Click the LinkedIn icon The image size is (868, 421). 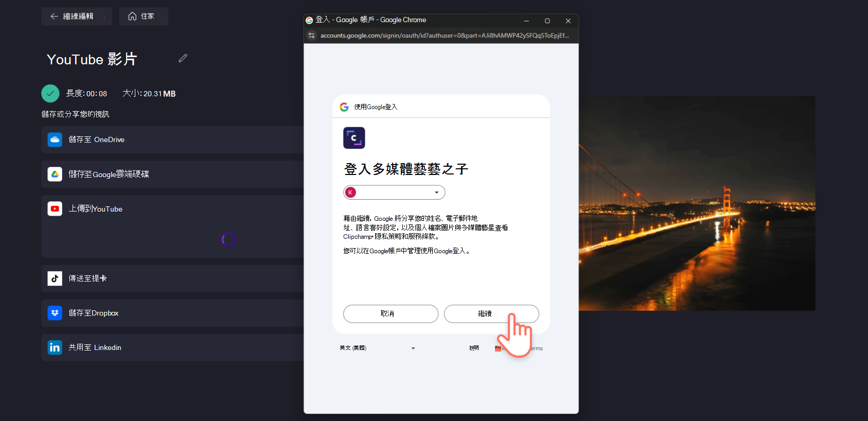55,347
